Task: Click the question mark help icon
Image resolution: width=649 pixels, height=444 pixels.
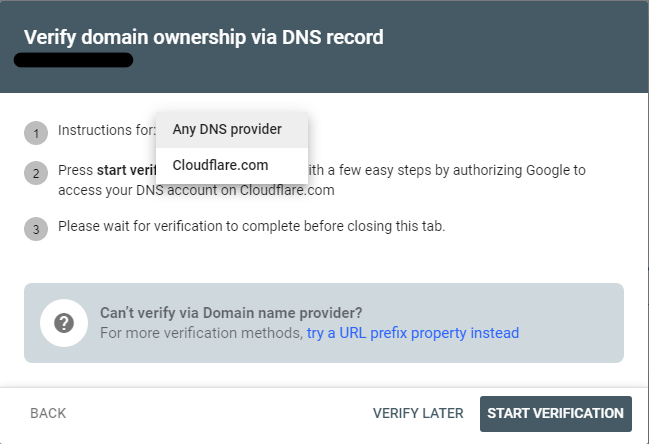Action: (x=64, y=323)
